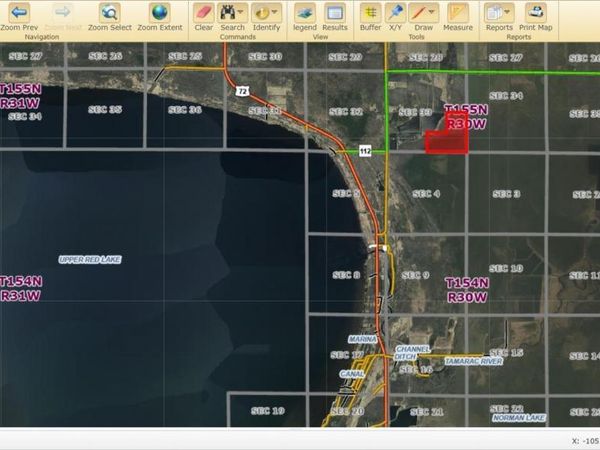Click the Highway 72 route shield
600x450 pixels.
[x=242, y=90]
